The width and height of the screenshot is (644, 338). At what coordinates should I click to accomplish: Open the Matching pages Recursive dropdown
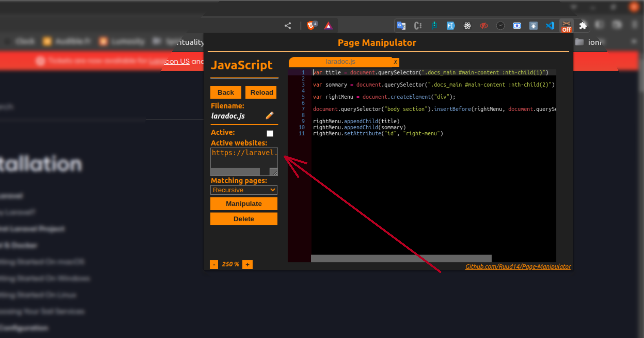244,190
